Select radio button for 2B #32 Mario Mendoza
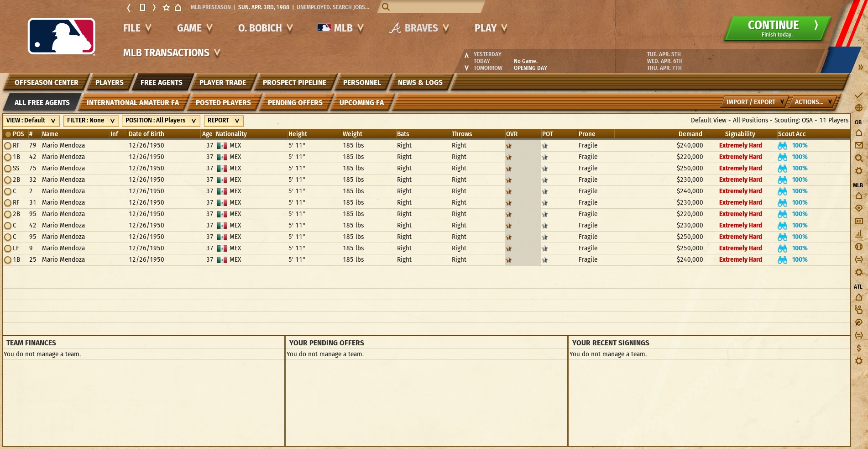 (8, 180)
